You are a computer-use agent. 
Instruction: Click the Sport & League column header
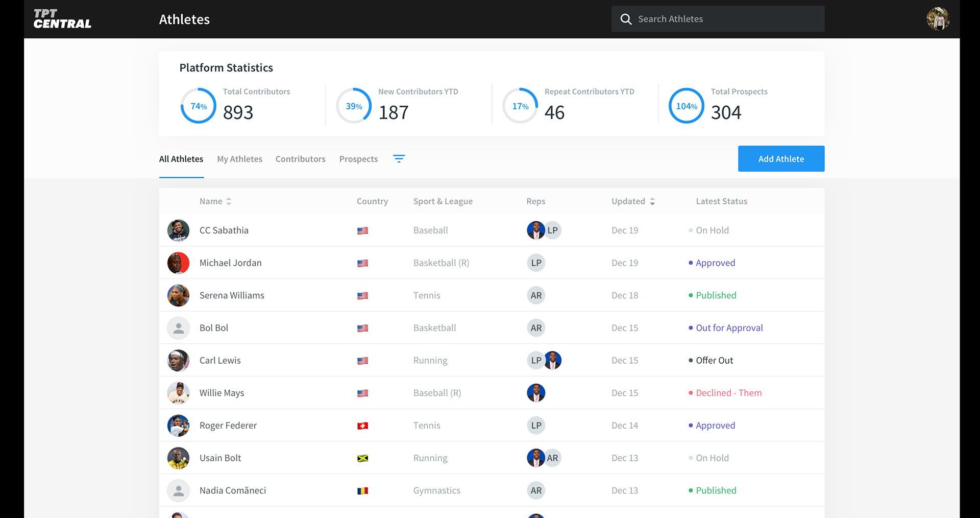tap(443, 201)
